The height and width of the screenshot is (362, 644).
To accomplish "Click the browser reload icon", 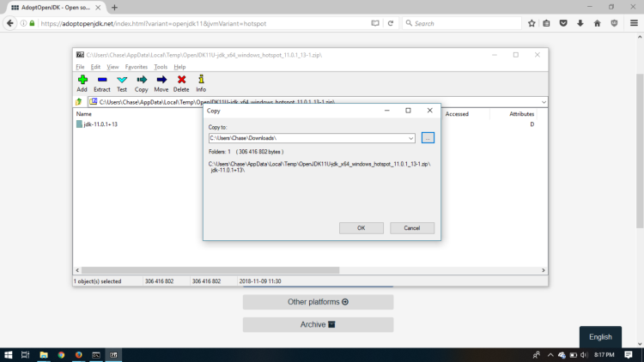I will click(x=392, y=23).
